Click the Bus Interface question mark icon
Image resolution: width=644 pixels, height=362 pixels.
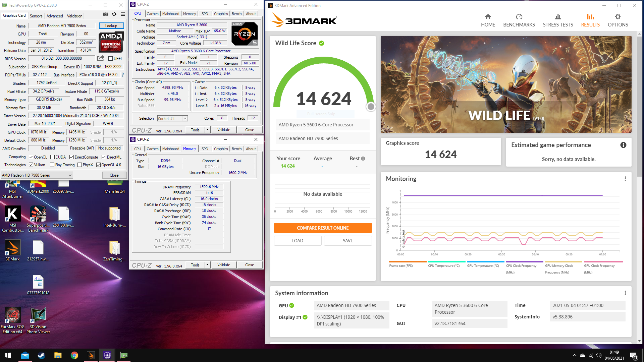(x=123, y=75)
